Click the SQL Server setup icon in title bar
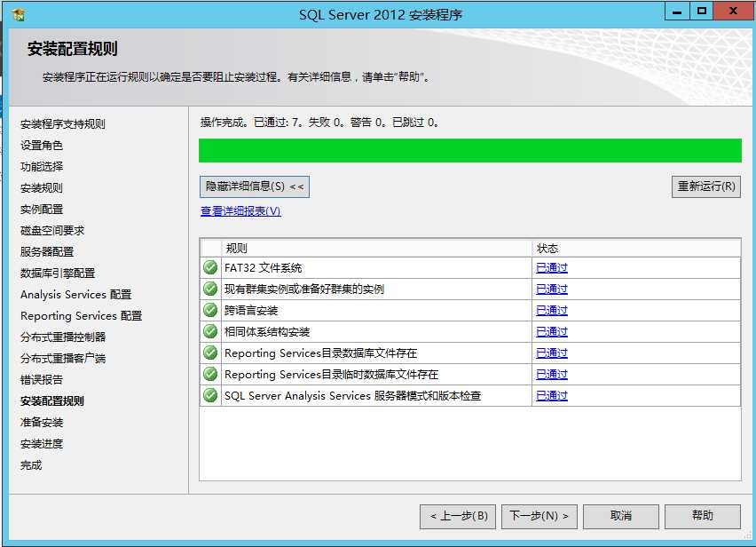The image size is (756, 547). click(x=18, y=14)
